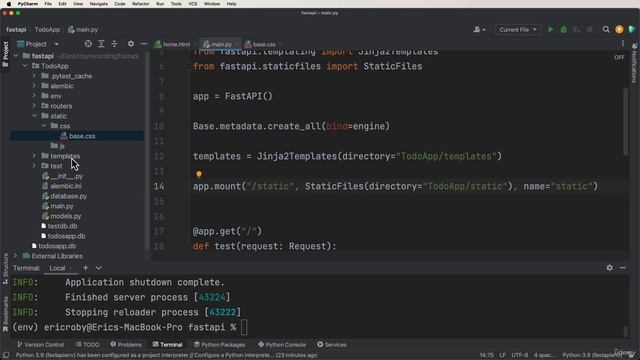
Task: Click the TodoApp breadcrumb in navigation bar
Action: click(47, 29)
